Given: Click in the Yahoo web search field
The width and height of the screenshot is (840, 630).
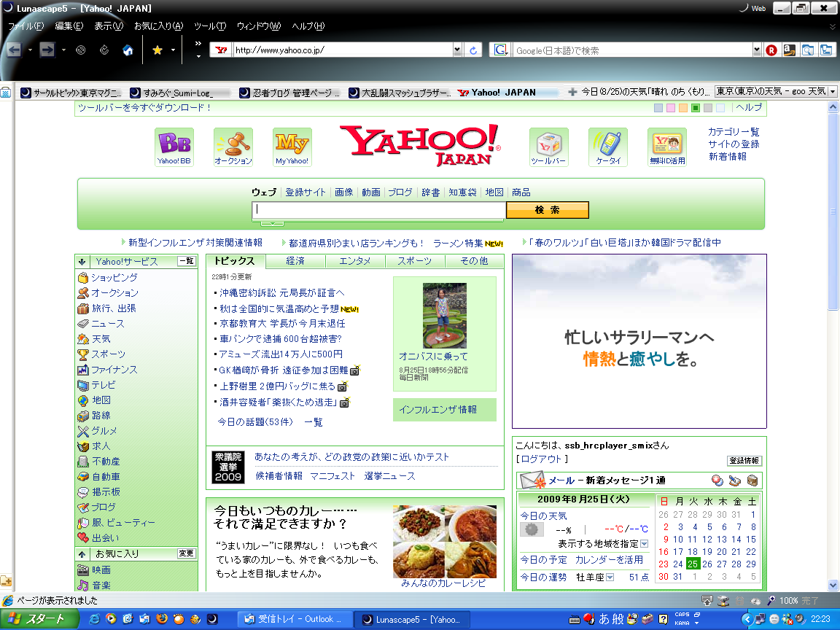Looking at the screenshot, I should point(378,210).
